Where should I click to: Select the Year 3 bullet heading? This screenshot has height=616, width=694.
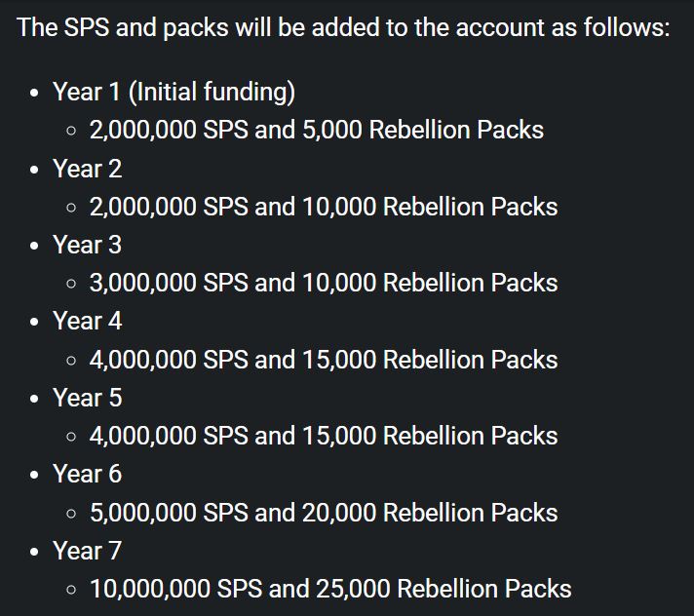point(87,245)
